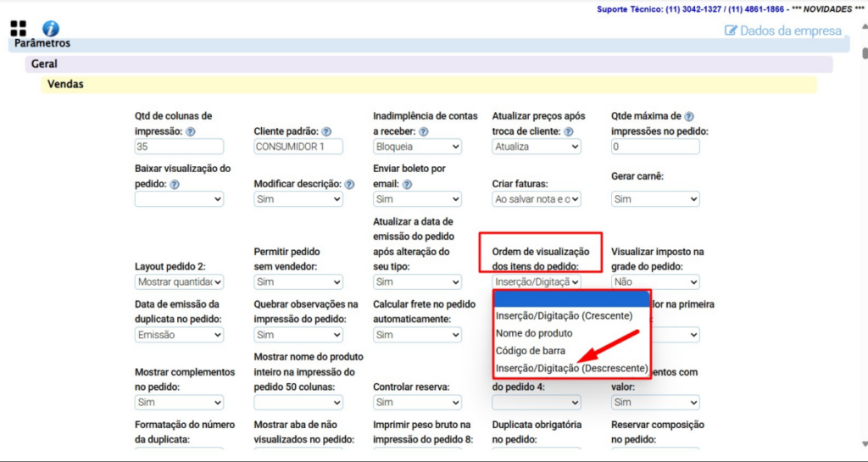Click Imprimir peso bruto na impressão label

tap(423, 432)
